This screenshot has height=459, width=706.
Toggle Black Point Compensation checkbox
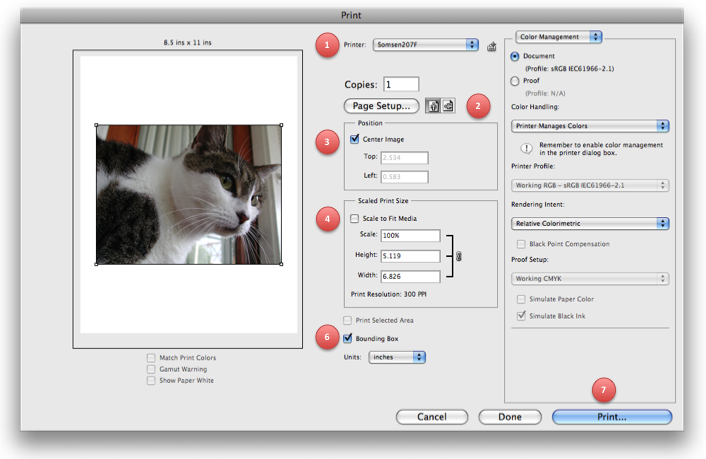(x=521, y=244)
